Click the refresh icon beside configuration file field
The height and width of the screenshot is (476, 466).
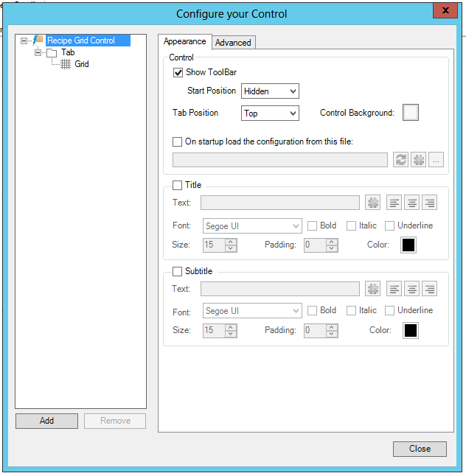(400, 160)
